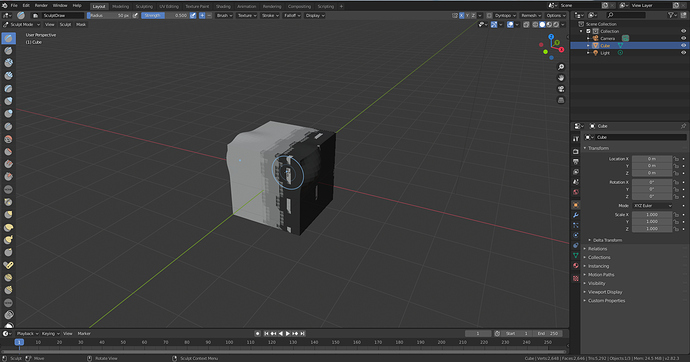Enable the Dyntopo checkbox
This screenshot has width=690, height=362.
[489, 15]
